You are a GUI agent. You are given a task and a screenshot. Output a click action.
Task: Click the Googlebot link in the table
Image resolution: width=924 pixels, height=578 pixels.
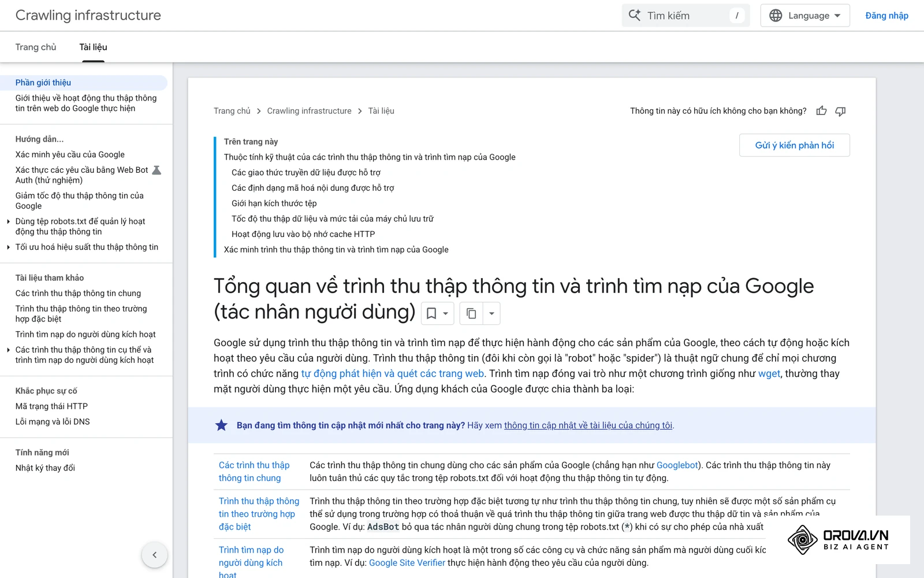[677, 465]
